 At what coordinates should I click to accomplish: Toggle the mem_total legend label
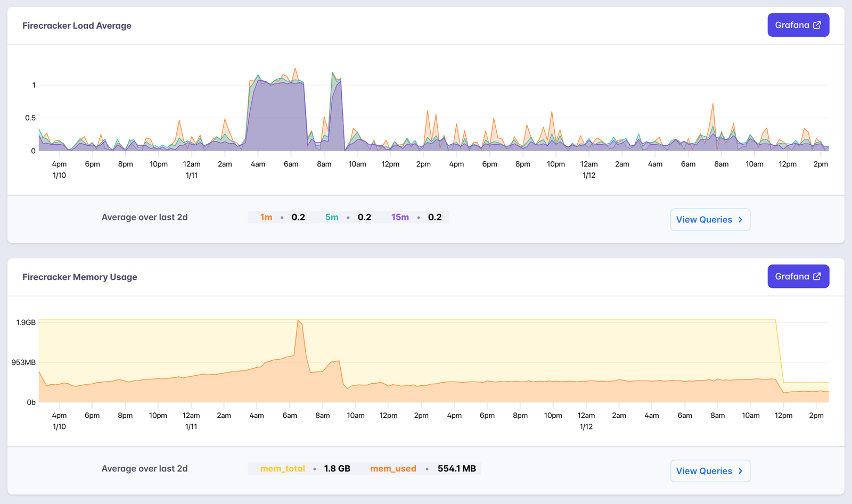click(x=283, y=468)
